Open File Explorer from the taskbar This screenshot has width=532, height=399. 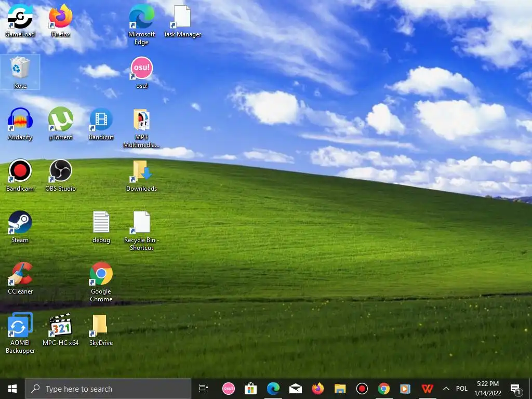[x=340, y=389]
